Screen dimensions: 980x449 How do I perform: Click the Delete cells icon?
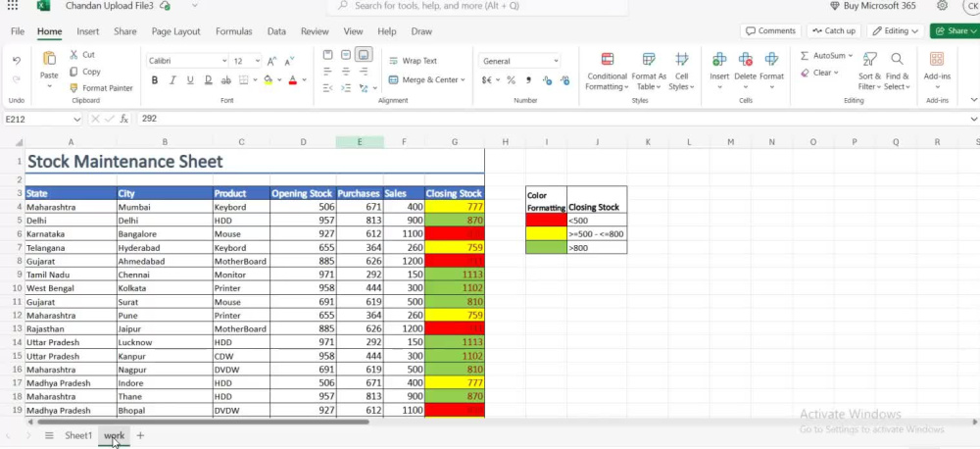[x=745, y=60]
